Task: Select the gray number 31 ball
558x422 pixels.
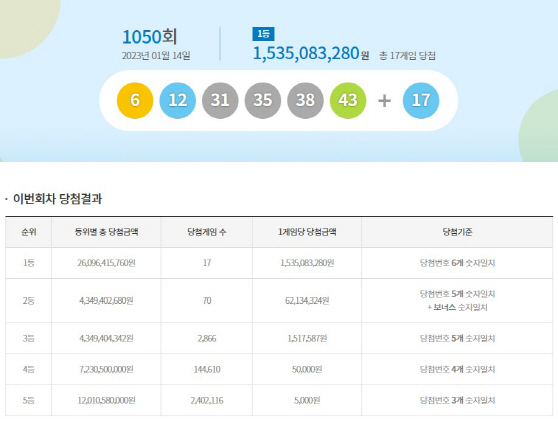Action: point(220,100)
